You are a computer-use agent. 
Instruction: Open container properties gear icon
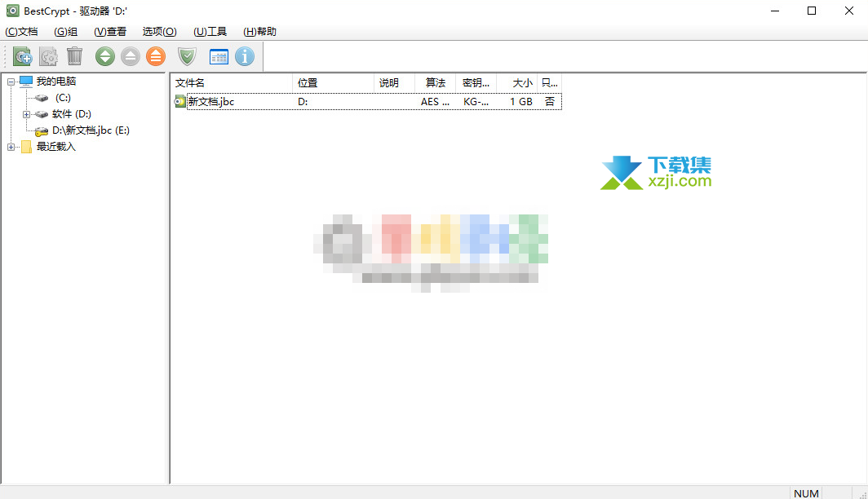(x=49, y=56)
